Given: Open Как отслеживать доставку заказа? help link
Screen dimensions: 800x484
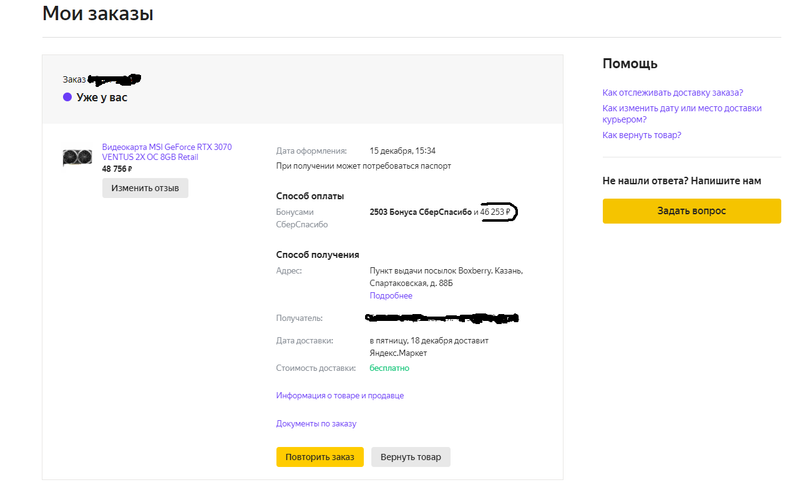Looking at the screenshot, I should (x=672, y=93).
